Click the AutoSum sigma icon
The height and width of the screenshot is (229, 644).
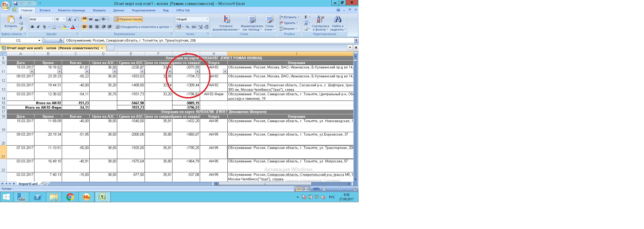(306, 17)
